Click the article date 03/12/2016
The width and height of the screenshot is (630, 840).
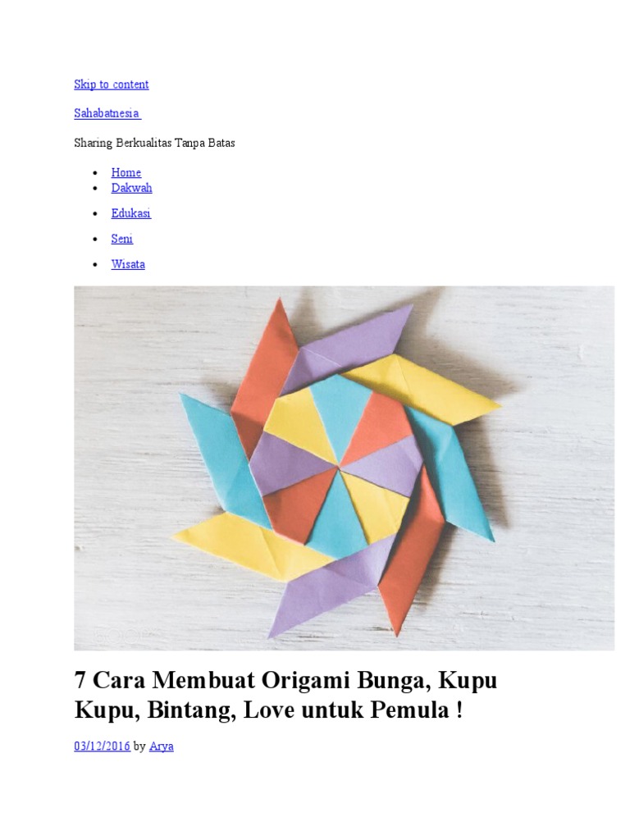point(102,746)
